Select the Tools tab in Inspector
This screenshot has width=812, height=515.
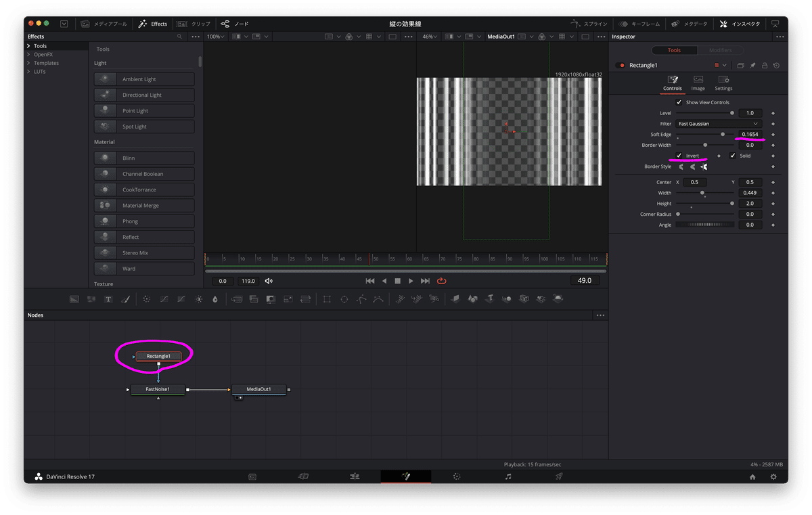(x=675, y=50)
